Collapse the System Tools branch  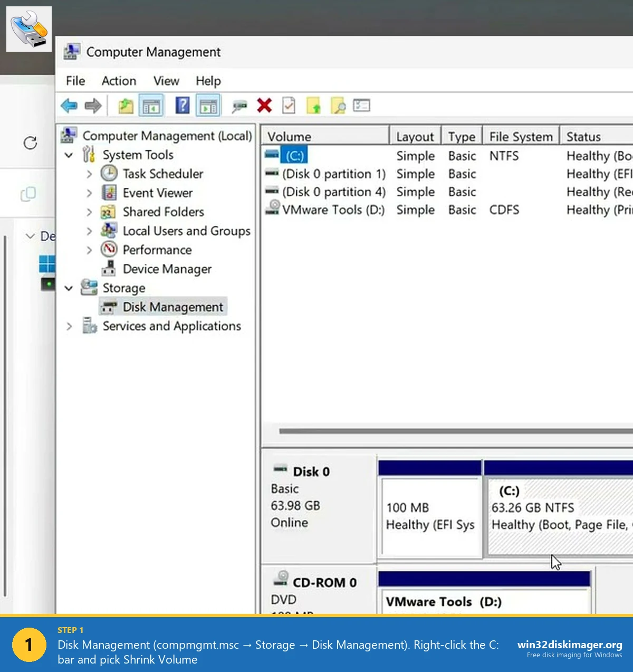tap(69, 155)
